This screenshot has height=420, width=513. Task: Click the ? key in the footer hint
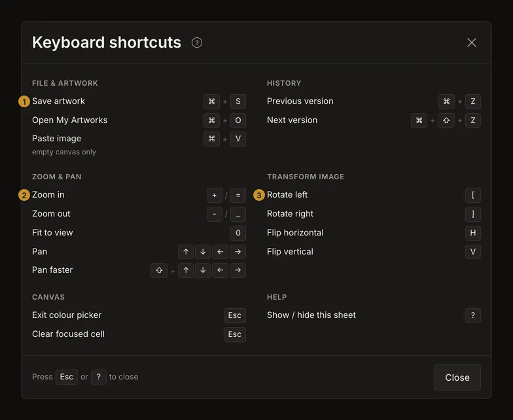click(x=98, y=377)
